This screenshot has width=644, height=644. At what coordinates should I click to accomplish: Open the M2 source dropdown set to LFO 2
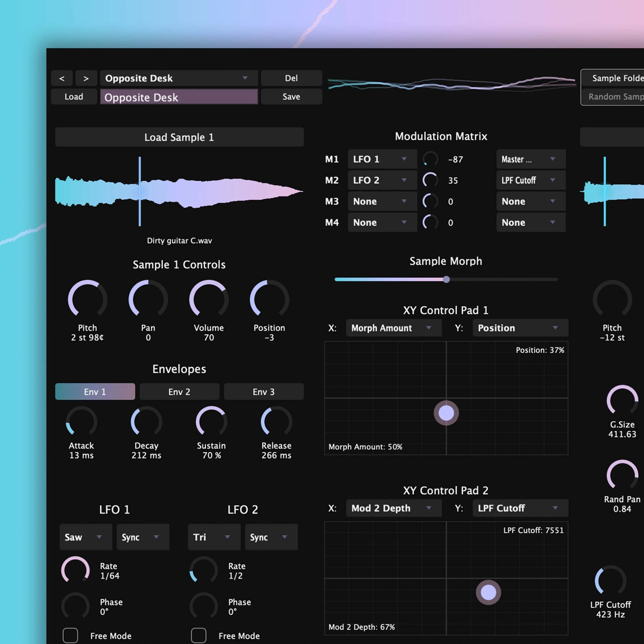pos(382,180)
